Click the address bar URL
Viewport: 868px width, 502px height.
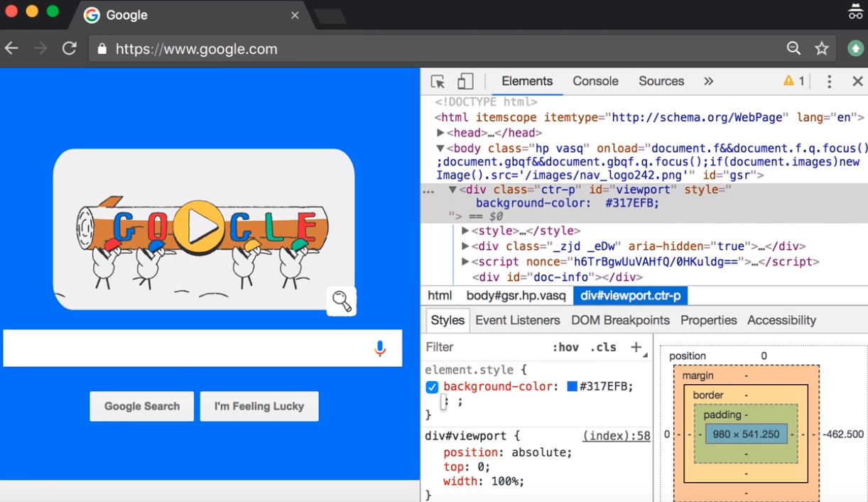197,49
